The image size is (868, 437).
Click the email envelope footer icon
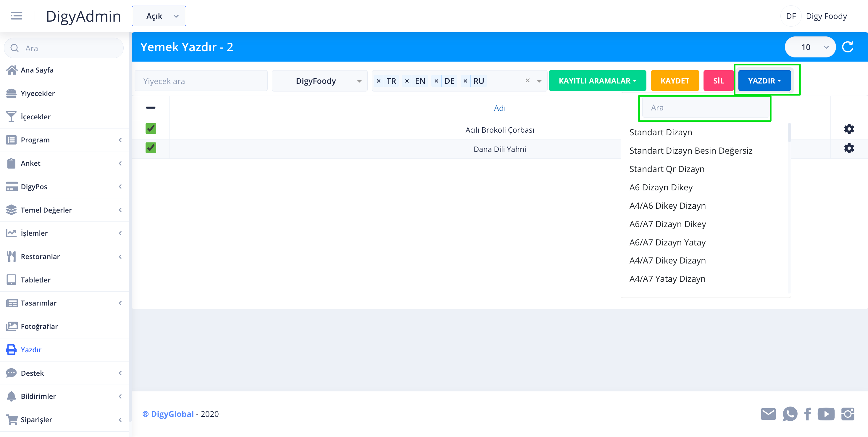768,414
